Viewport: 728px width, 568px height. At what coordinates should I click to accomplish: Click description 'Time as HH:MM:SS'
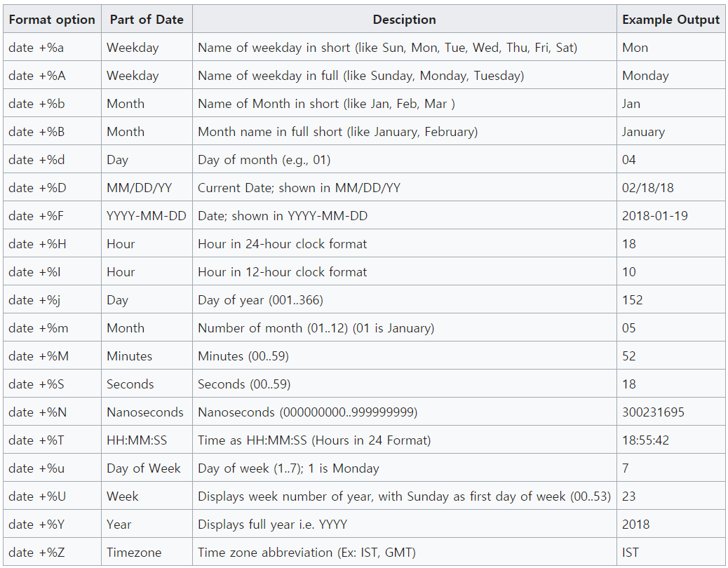click(x=252, y=440)
